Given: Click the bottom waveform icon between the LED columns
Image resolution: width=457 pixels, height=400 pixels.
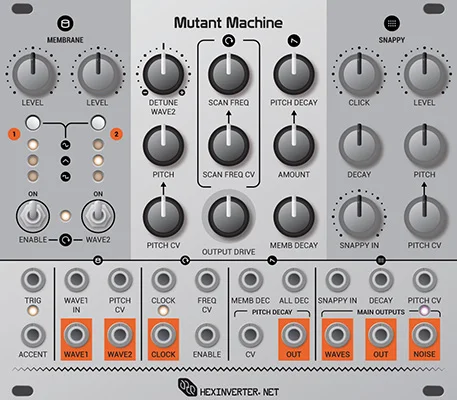Looking at the screenshot, I should point(66,176).
